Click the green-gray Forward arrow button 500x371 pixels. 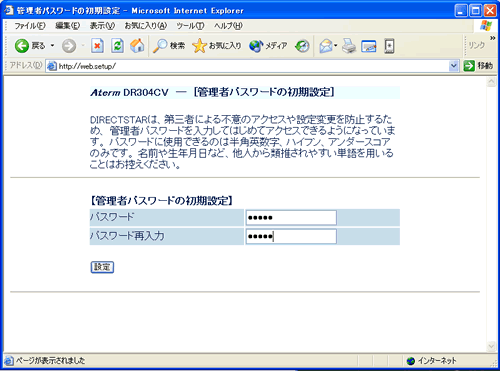pos(69,46)
